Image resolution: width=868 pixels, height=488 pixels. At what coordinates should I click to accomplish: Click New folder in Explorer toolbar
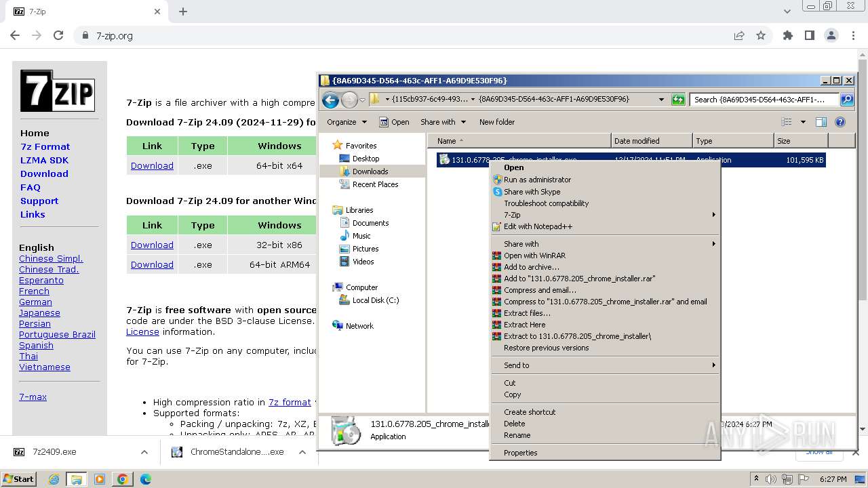pos(497,122)
